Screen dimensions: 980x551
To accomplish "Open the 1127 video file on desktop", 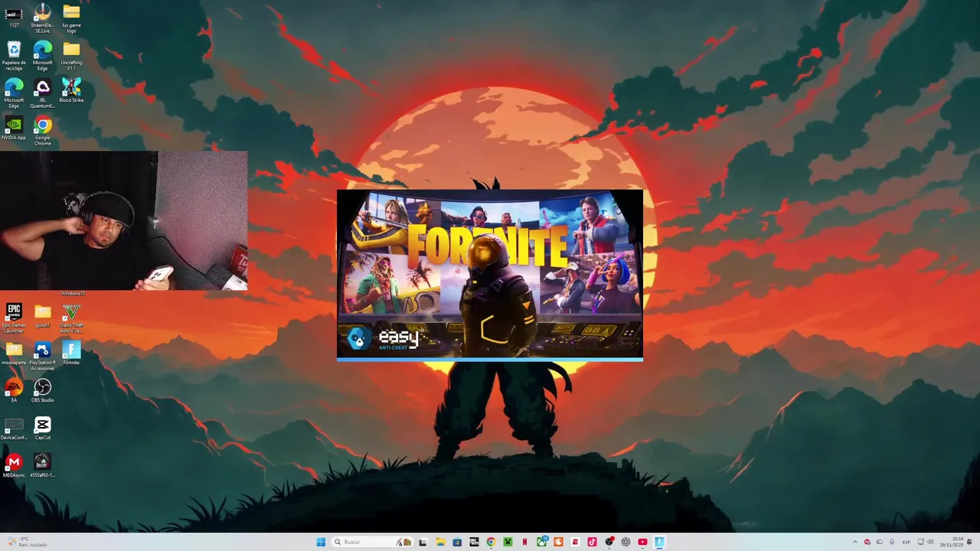I will pos(14,17).
